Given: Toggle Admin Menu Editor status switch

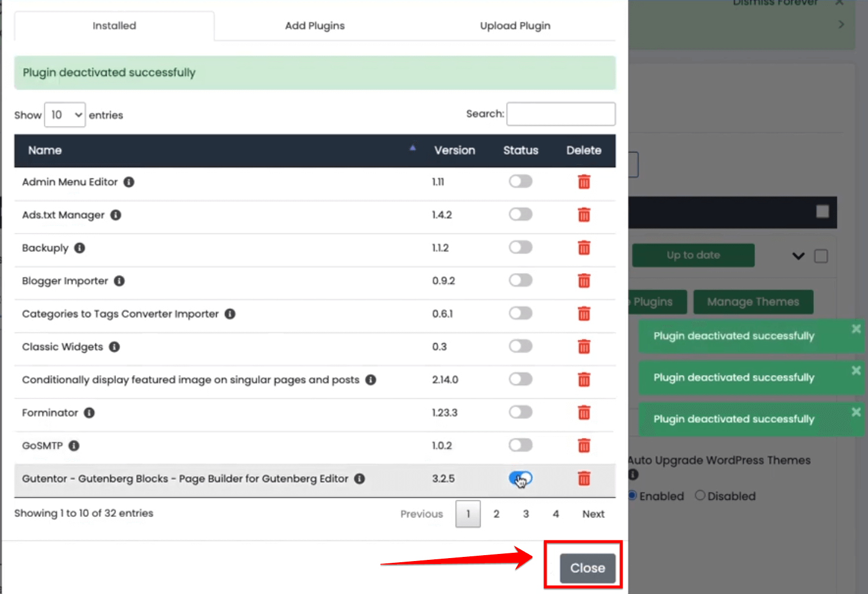Looking at the screenshot, I should pyautogui.click(x=521, y=181).
